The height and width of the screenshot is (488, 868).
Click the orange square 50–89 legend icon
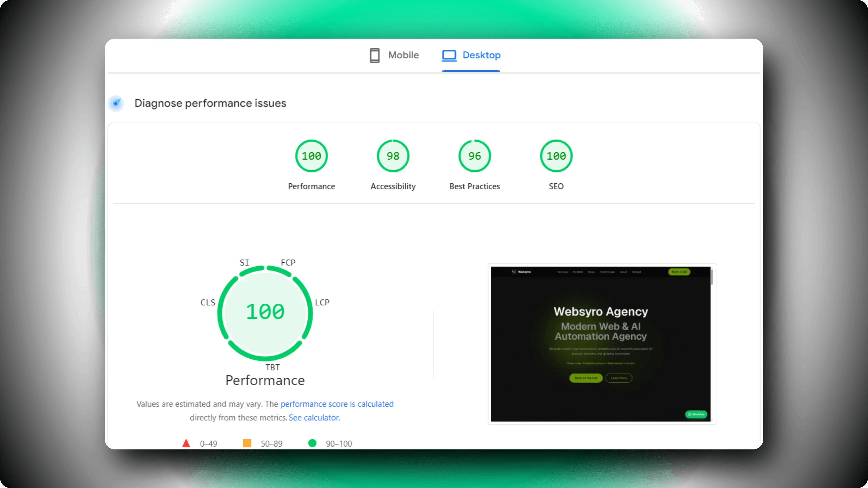(x=247, y=443)
